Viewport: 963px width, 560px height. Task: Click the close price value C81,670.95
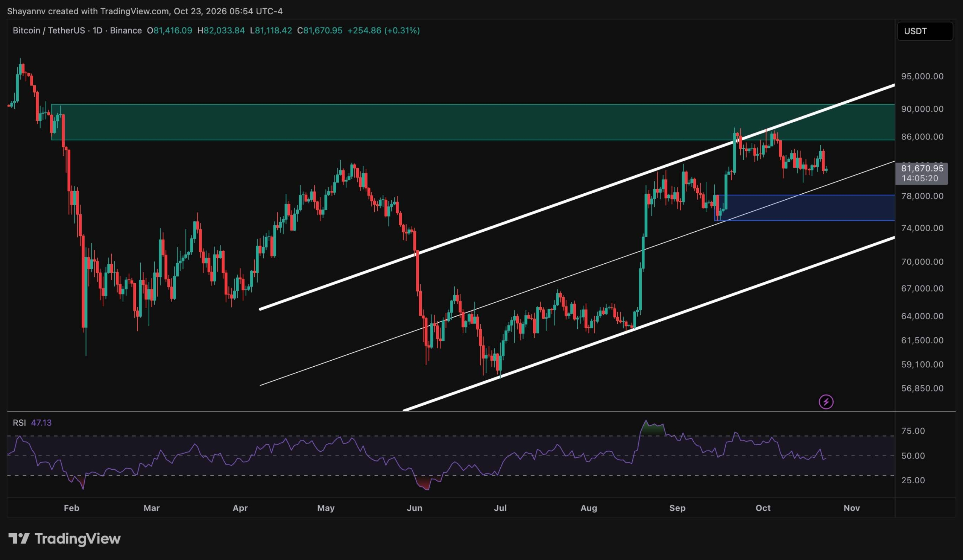coord(320,30)
